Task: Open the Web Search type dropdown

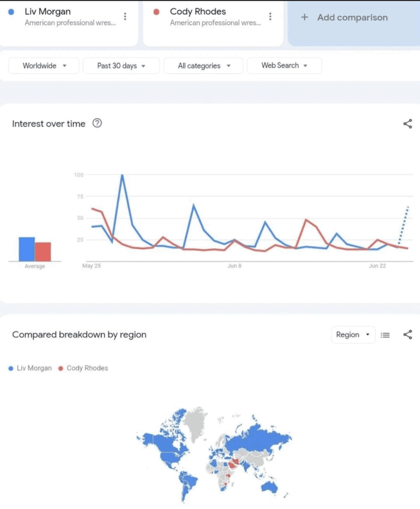Action: pos(284,65)
